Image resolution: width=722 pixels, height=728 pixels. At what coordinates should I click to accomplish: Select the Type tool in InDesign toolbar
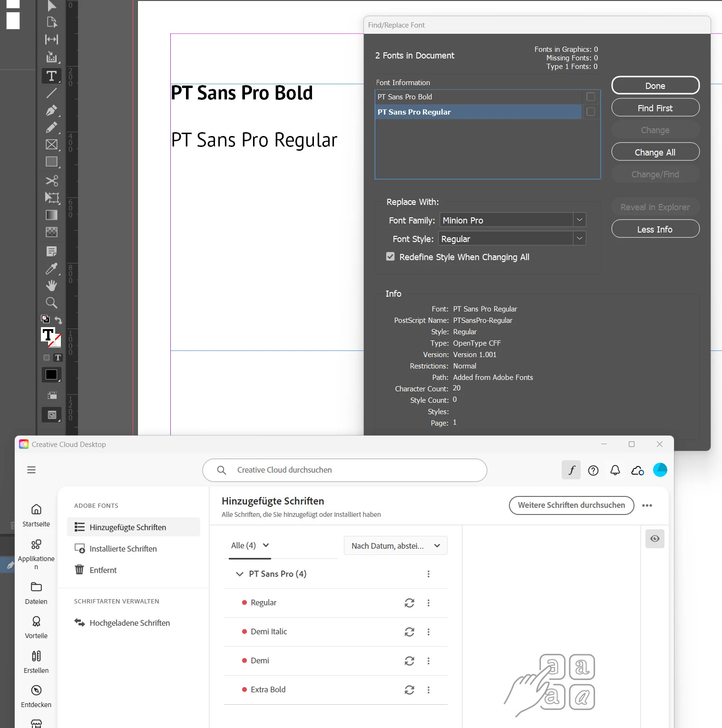pos(51,76)
